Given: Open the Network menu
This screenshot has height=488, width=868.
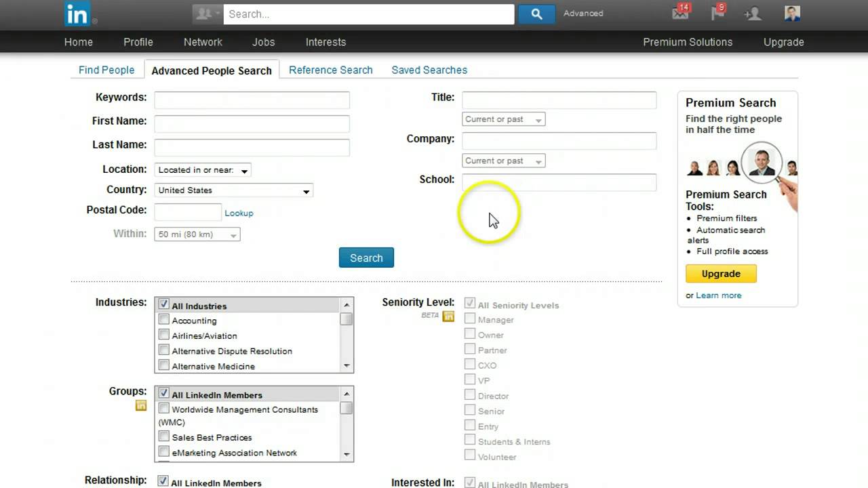Looking at the screenshot, I should click(203, 42).
